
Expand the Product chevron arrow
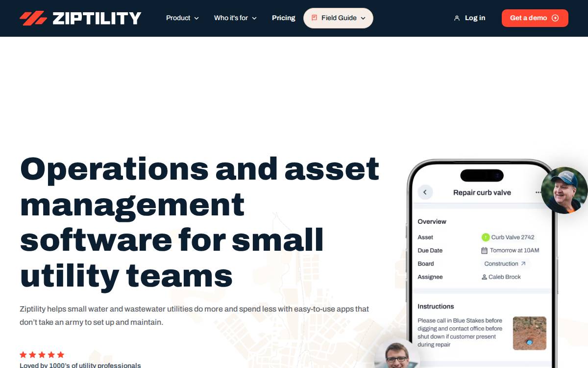click(x=196, y=18)
